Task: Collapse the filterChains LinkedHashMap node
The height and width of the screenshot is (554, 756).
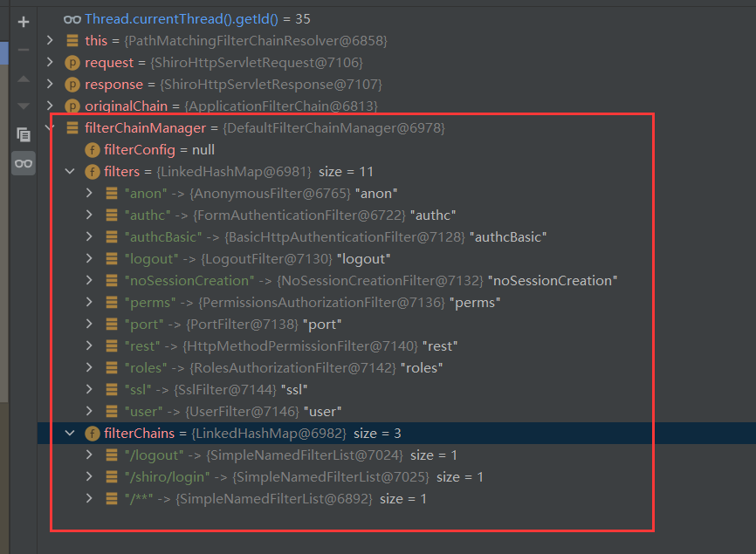Action: (x=70, y=433)
